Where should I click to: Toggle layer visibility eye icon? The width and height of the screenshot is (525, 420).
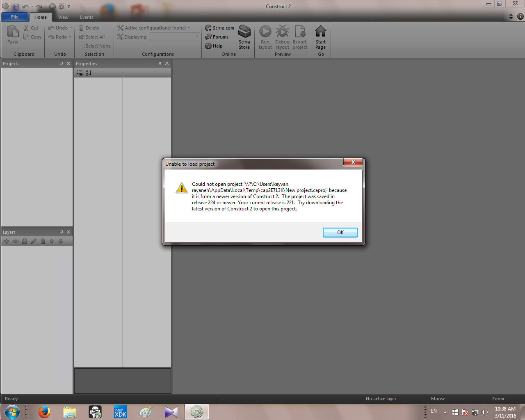click(16, 241)
